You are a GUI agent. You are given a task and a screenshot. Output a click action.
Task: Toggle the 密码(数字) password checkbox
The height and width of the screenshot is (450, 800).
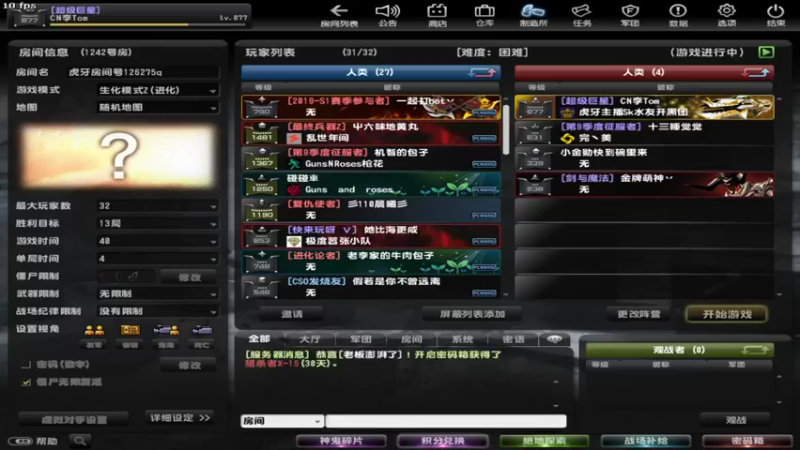click(x=26, y=365)
